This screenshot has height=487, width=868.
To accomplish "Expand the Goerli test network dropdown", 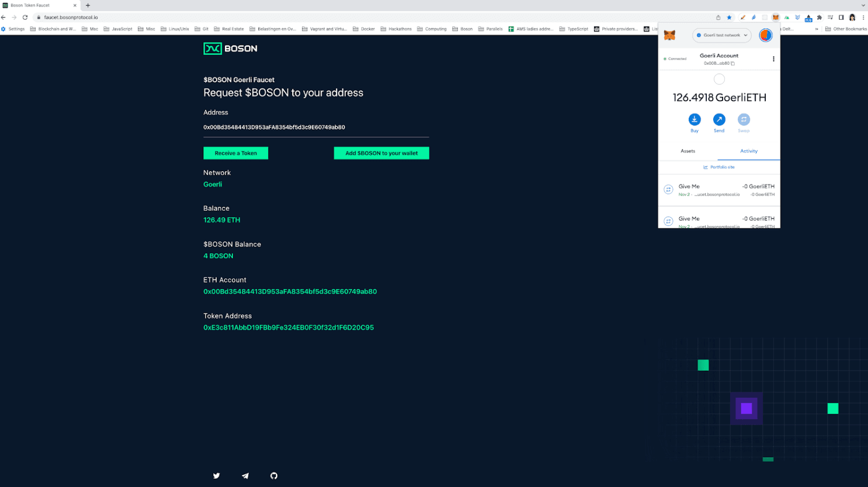I will pos(723,35).
